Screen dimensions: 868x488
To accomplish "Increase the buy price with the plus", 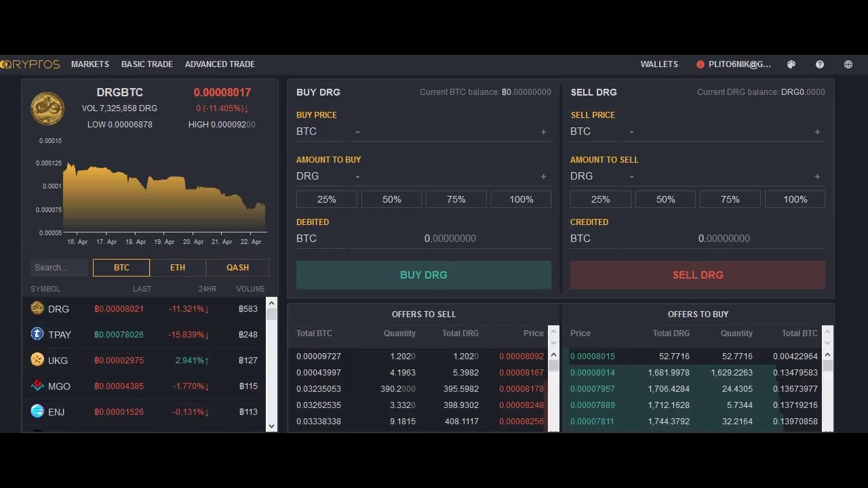I will tap(543, 131).
